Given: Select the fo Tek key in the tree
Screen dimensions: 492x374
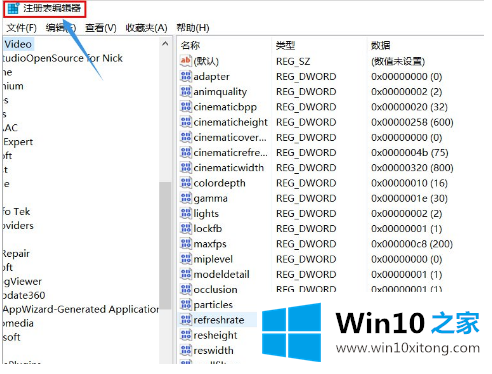Looking at the screenshot, I should (16, 212).
